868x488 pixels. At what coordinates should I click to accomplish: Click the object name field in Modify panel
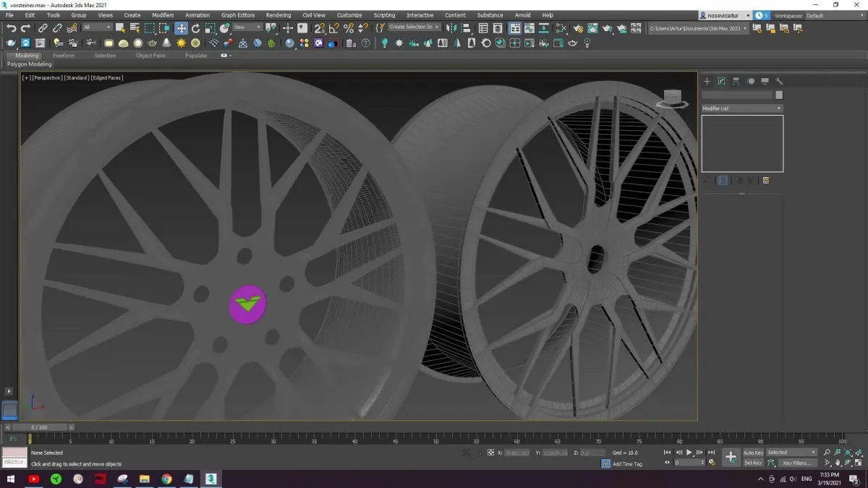pos(738,95)
